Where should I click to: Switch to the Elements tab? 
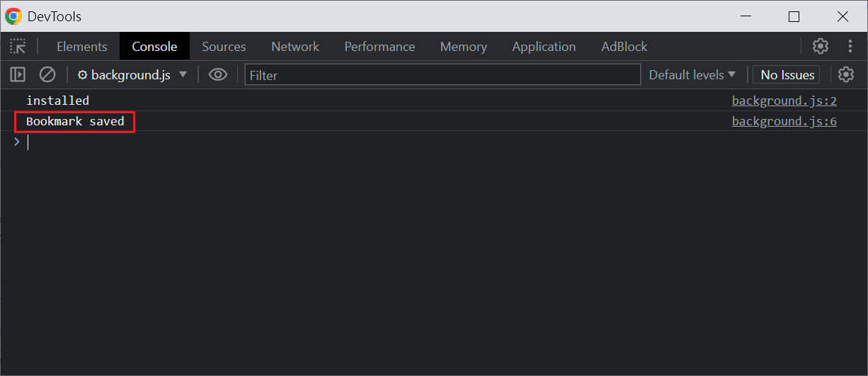(x=82, y=47)
